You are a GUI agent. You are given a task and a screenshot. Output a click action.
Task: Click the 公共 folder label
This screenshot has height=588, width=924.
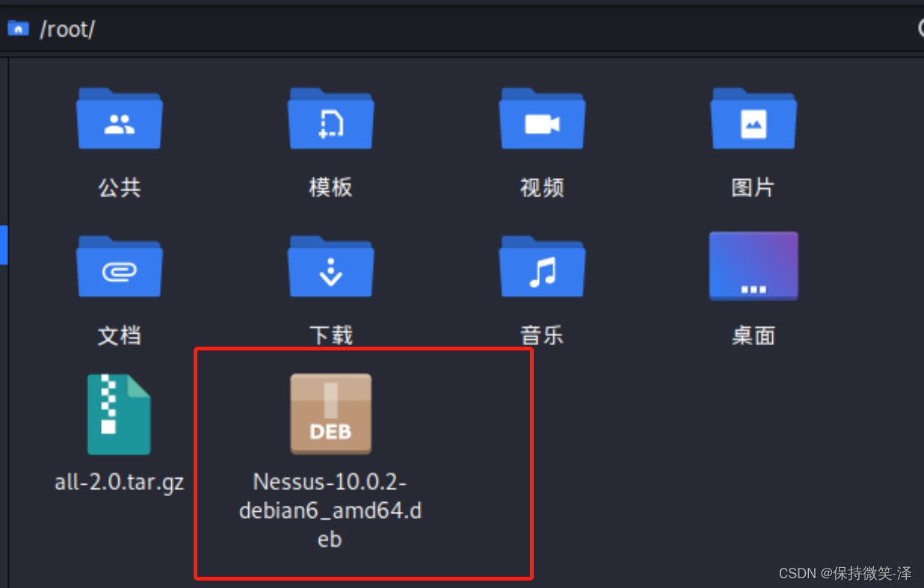[120, 188]
